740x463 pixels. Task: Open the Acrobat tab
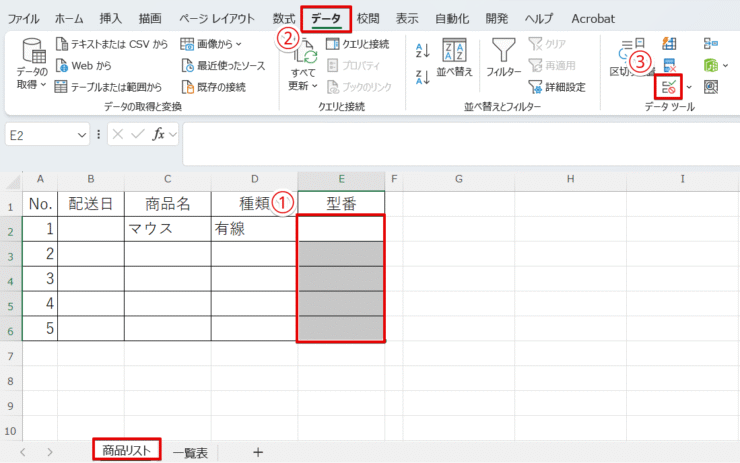[593, 19]
